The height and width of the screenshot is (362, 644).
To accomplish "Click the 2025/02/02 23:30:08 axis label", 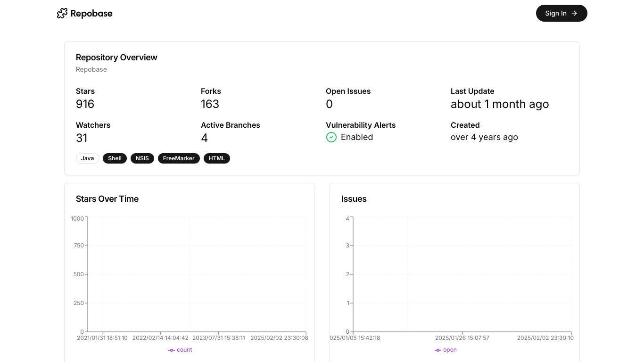I will point(279,338).
